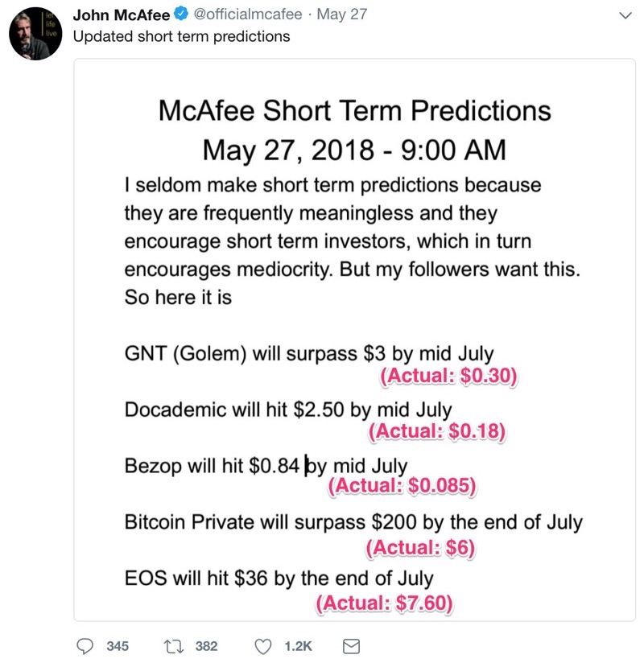
Task: Open the image at the "McAfee Short Term Predictions" headline
Action: tap(354, 111)
